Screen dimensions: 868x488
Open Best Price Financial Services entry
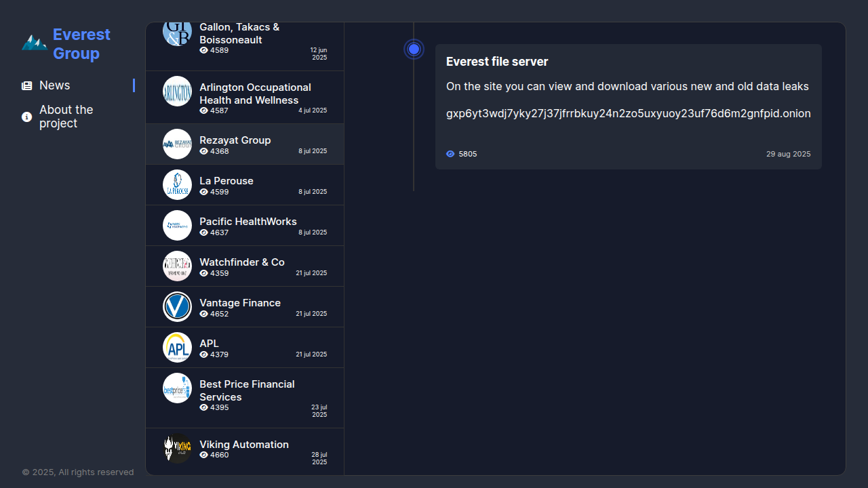pos(245,398)
